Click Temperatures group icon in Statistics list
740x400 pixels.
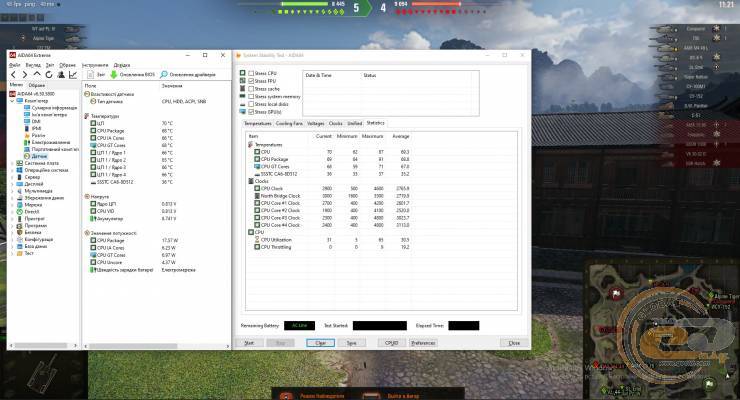pyautogui.click(x=251, y=145)
